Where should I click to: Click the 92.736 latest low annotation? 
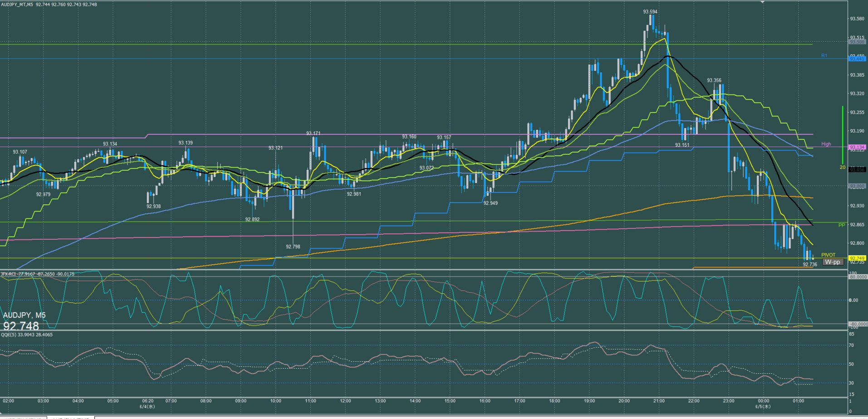pos(810,264)
